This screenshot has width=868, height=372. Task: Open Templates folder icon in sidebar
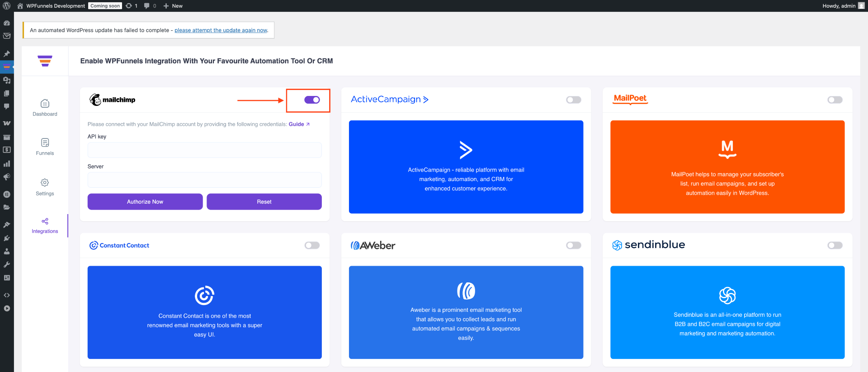point(7,207)
